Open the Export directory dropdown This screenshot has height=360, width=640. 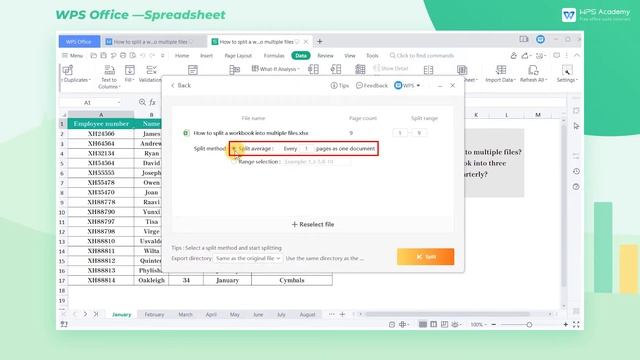coord(248,258)
